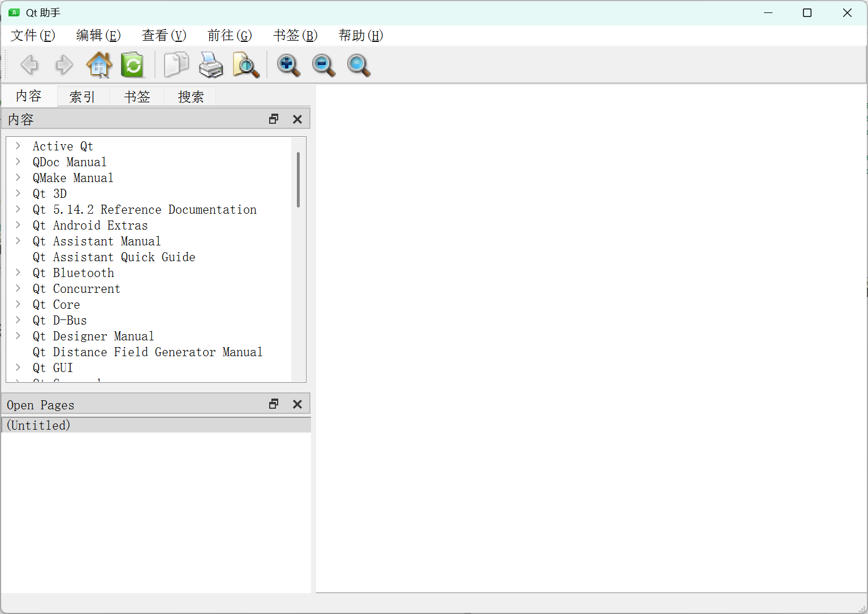The image size is (868, 614).
Task: Expand the Qt D-Bus node
Action: (18, 320)
